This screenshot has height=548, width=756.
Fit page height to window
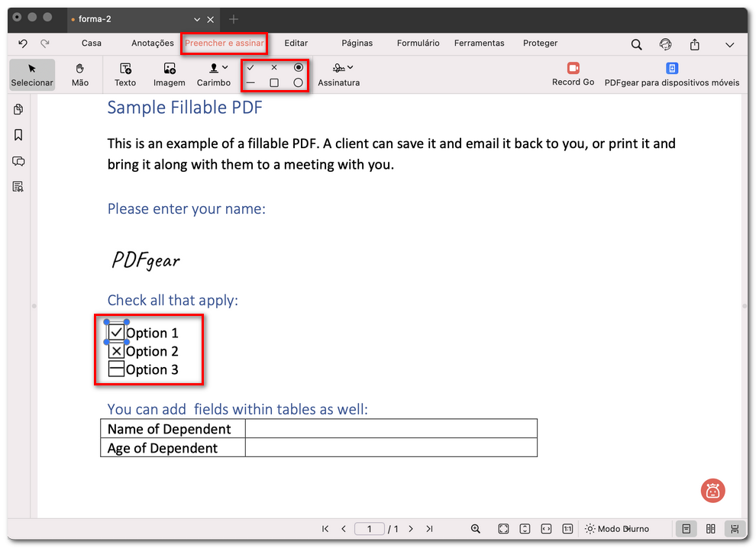click(525, 529)
